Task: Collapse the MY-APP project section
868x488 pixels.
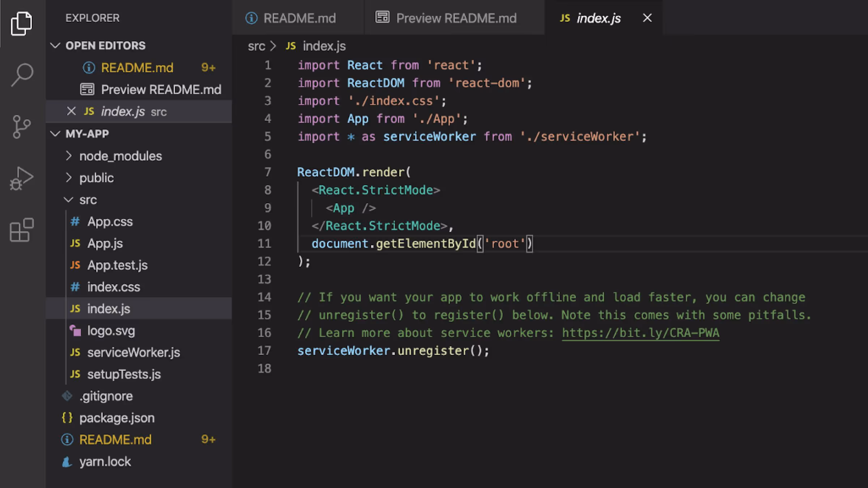Action: click(55, 134)
